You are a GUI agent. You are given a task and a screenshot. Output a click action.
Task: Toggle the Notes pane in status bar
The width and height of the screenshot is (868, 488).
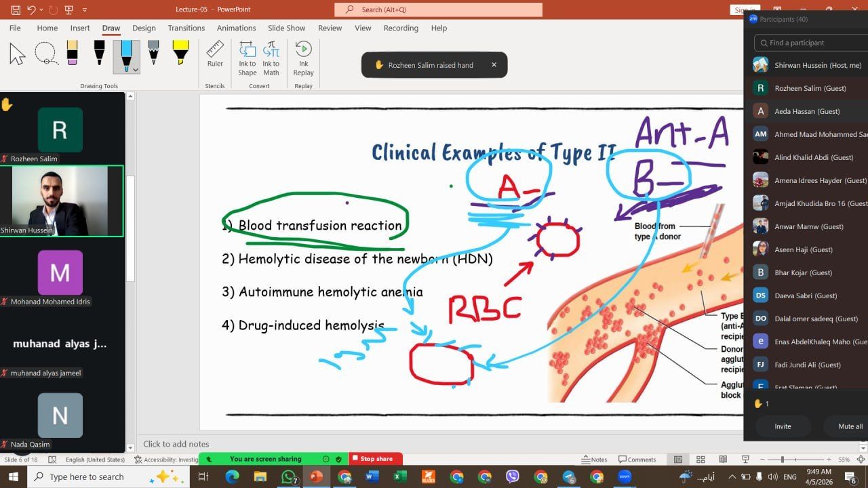[x=595, y=460]
